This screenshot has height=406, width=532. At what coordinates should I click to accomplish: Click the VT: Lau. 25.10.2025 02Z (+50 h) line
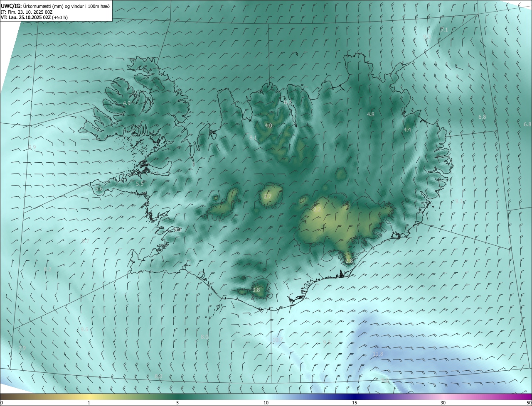point(34,17)
